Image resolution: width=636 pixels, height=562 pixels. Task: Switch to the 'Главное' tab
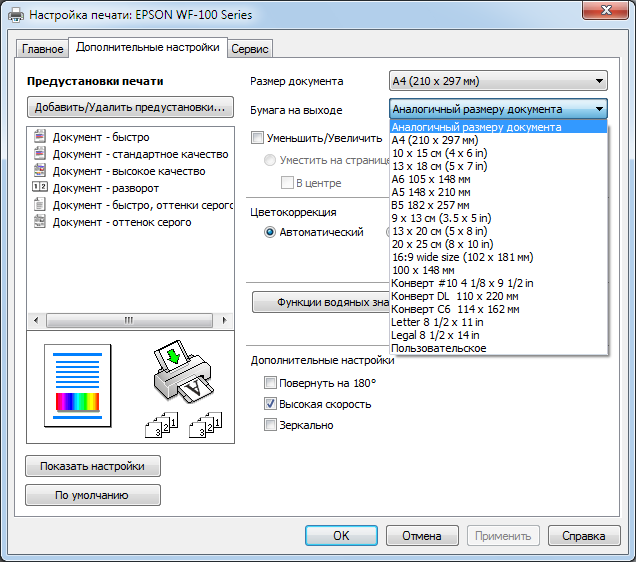(42, 49)
